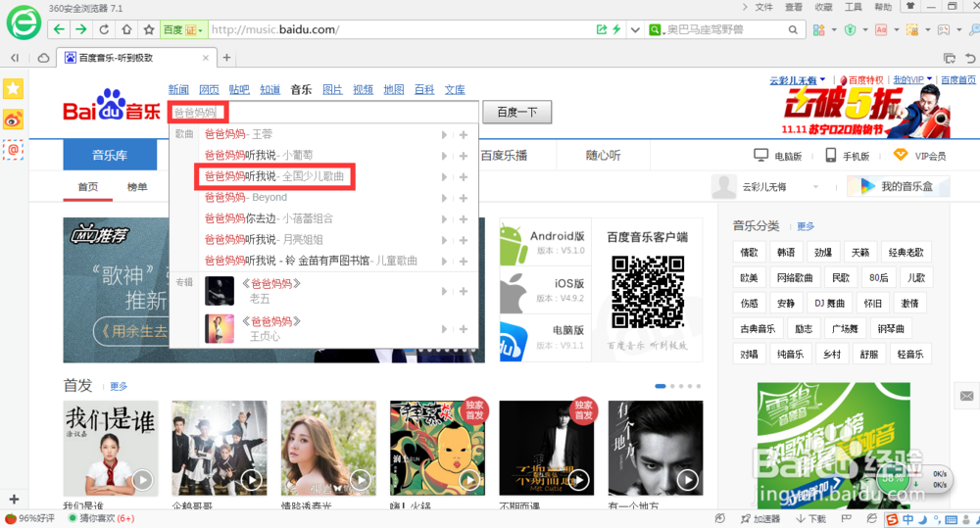The width and height of the screenshot is (980, 528).
Task: Open the 百度乐播 tab
Action: (x=504, y=156)
